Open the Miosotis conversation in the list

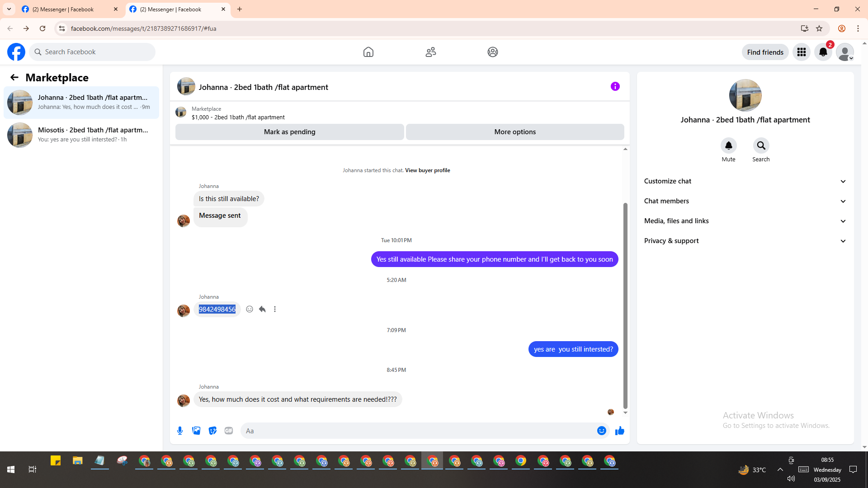[x=81, y=135]
